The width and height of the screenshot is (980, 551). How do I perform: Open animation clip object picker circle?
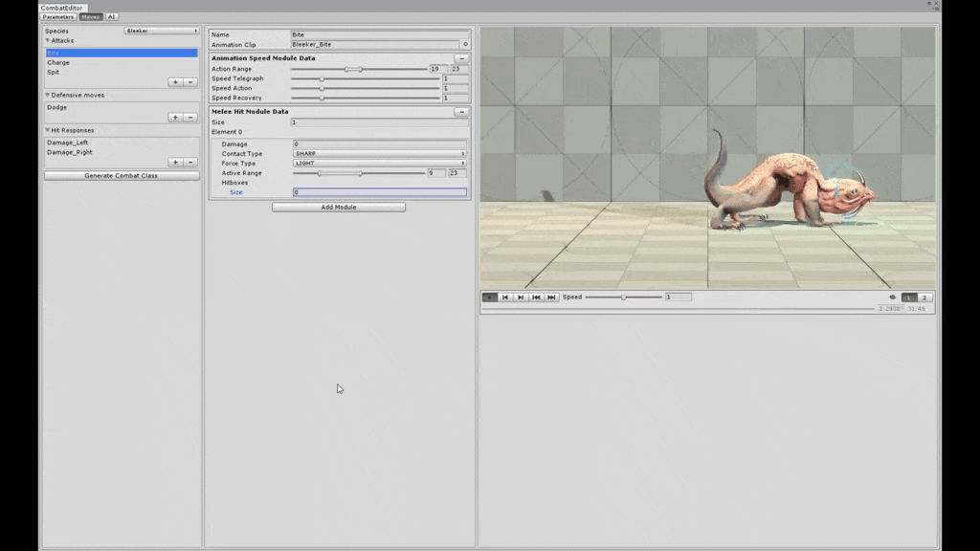(x=465, y=45)
